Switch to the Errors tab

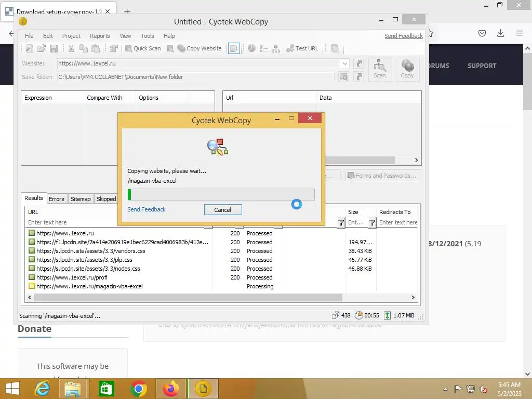click(x=56, y=199)
